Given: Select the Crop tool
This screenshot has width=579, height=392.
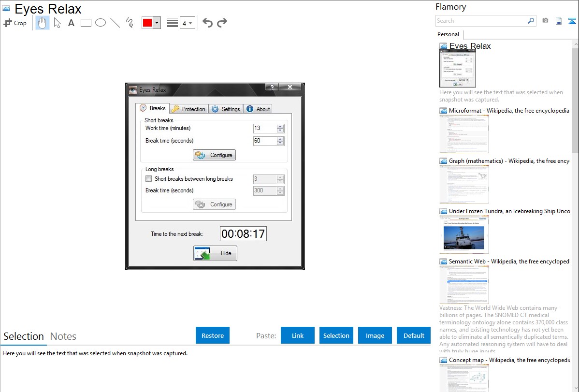Looking at the screenshot, I should [15, 23].
